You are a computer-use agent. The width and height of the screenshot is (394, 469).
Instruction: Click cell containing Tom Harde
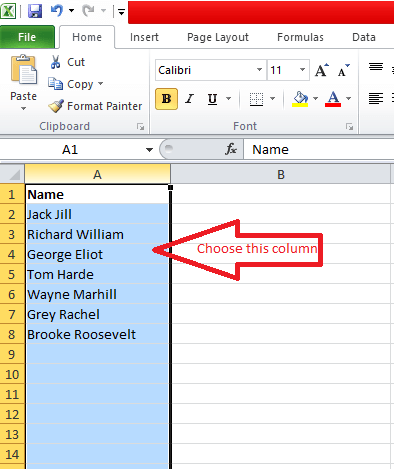tap(97, 274)
